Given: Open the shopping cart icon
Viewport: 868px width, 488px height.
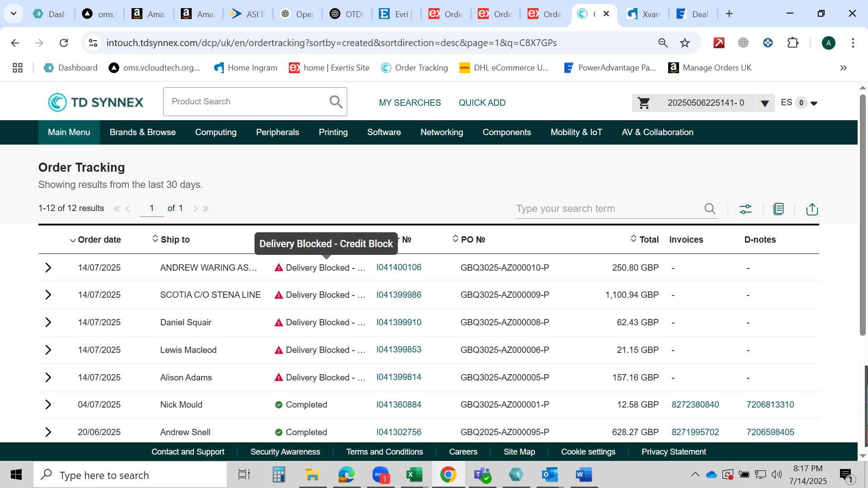Looking at the screenshot, I should pos(644,103).
